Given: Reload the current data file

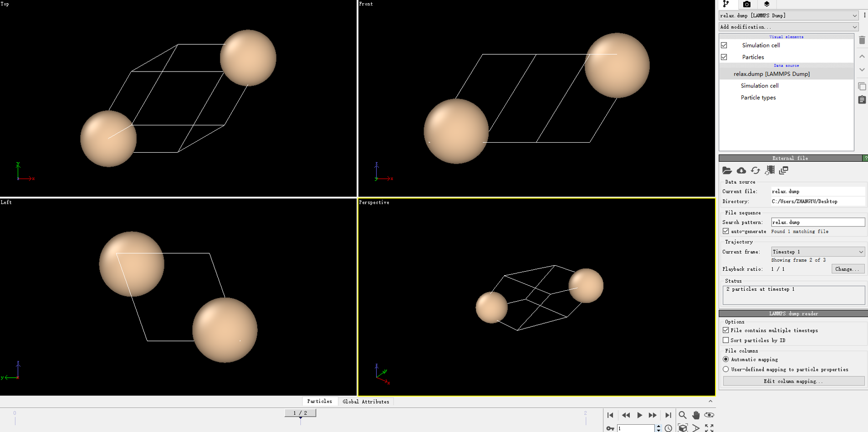Looking at the screenshot, I should 756,170.
